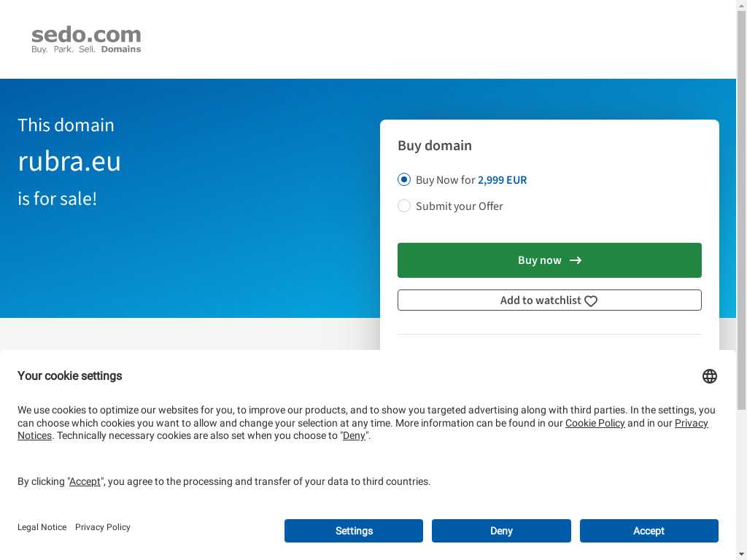Open the Privacy Policy footer link
The height and width of the screenshot is (560, 747).
103,527
